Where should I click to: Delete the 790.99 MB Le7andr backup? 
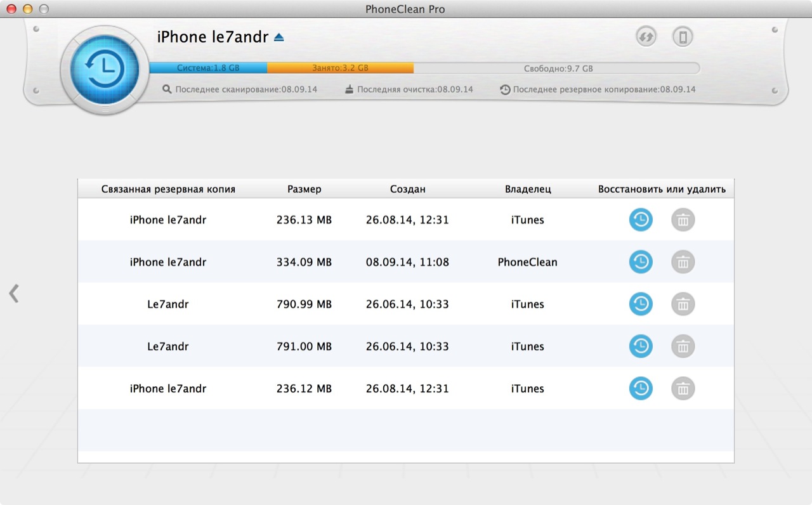point(683,304)
